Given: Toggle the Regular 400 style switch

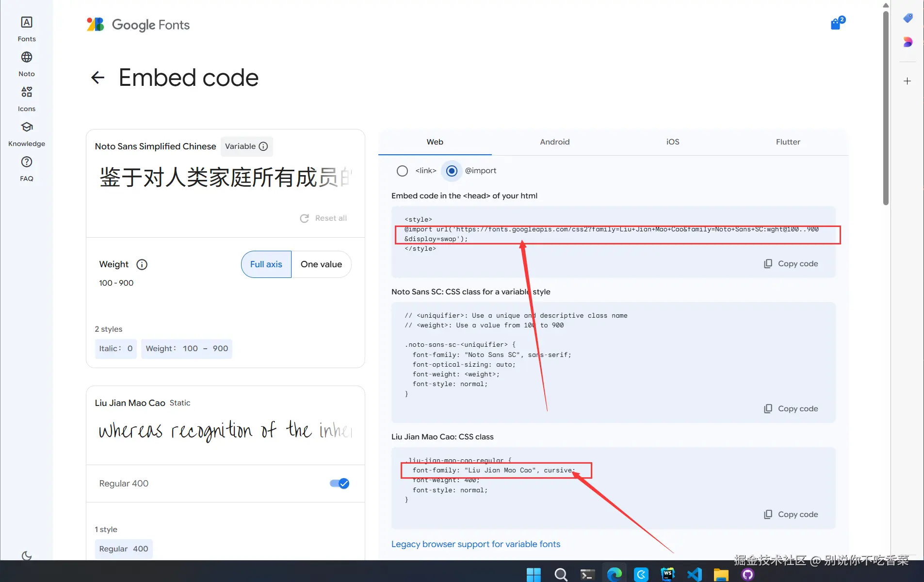Looking at the screenshot, I should tap(340, 484).
